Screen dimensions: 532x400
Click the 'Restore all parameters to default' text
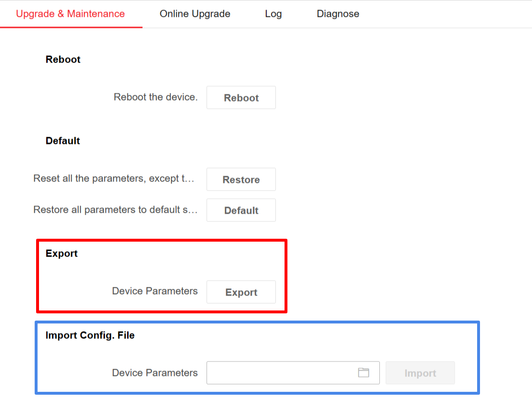tap(115, 210)
